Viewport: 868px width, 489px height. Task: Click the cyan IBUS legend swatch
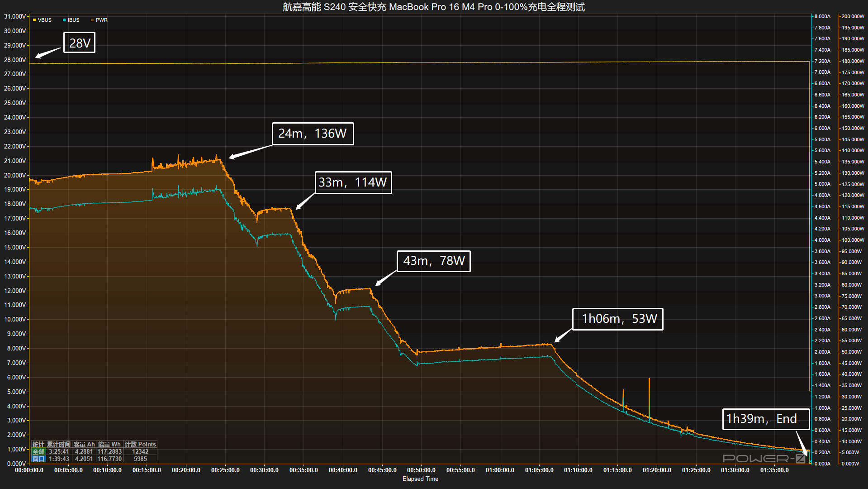pyautogui.click(x=64, y=20)
